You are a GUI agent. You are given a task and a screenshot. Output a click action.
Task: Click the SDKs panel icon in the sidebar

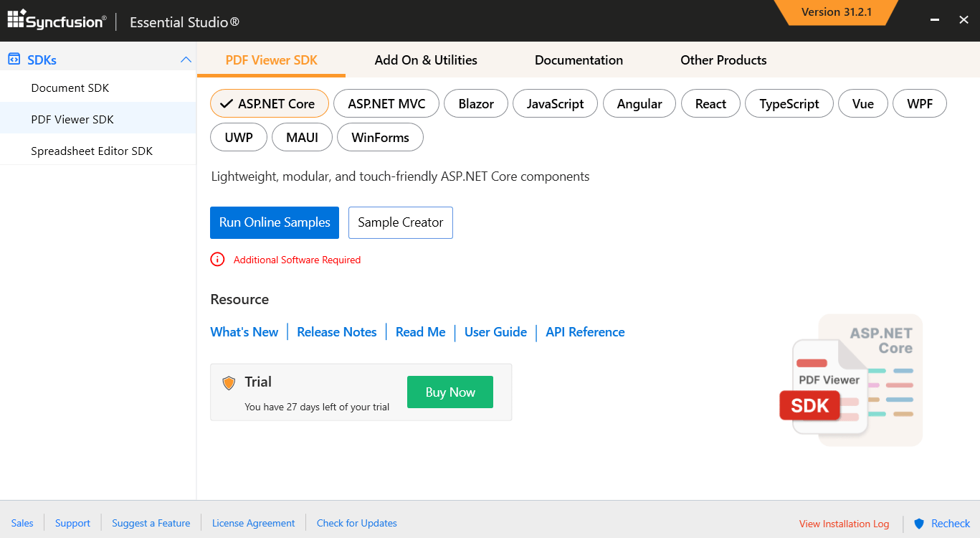click(x=13, y=59)
